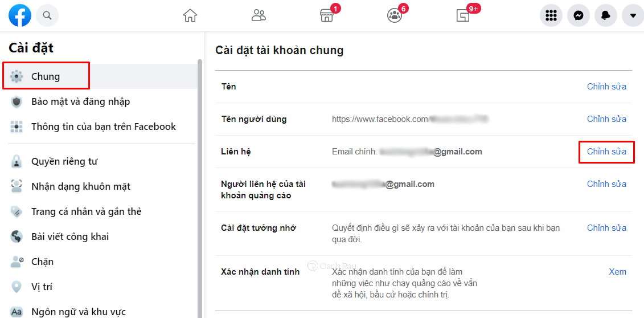Open the nine-dot menu grid icon

pyautogui.click(x=551, y=15)
